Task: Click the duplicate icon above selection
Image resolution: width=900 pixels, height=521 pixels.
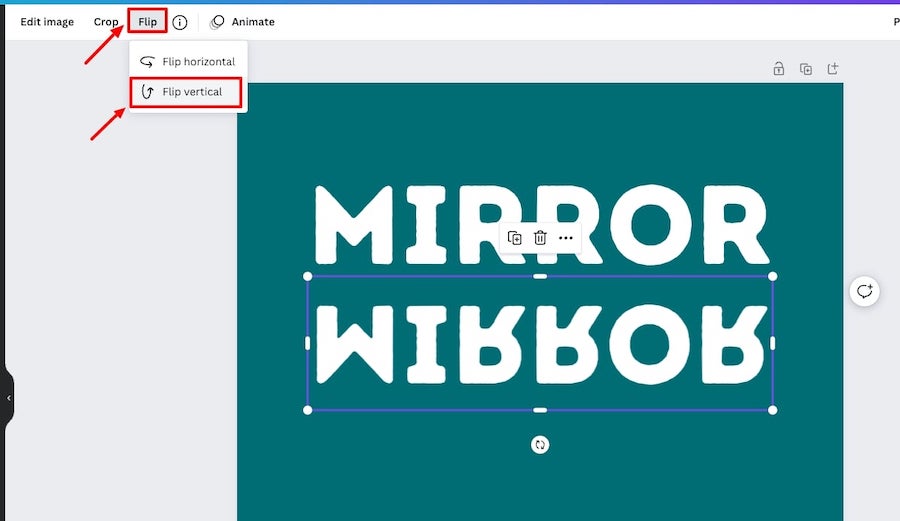Action: click(514, 238)
